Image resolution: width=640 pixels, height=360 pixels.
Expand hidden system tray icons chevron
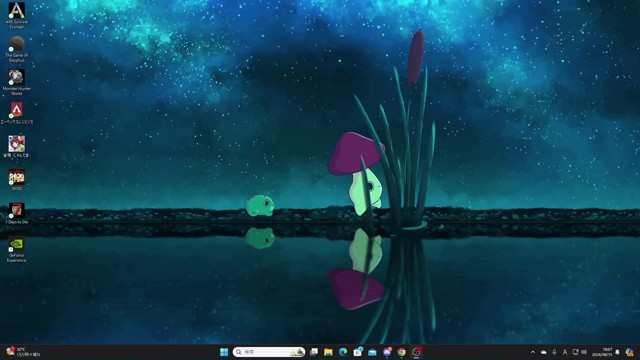coord(533,352)
